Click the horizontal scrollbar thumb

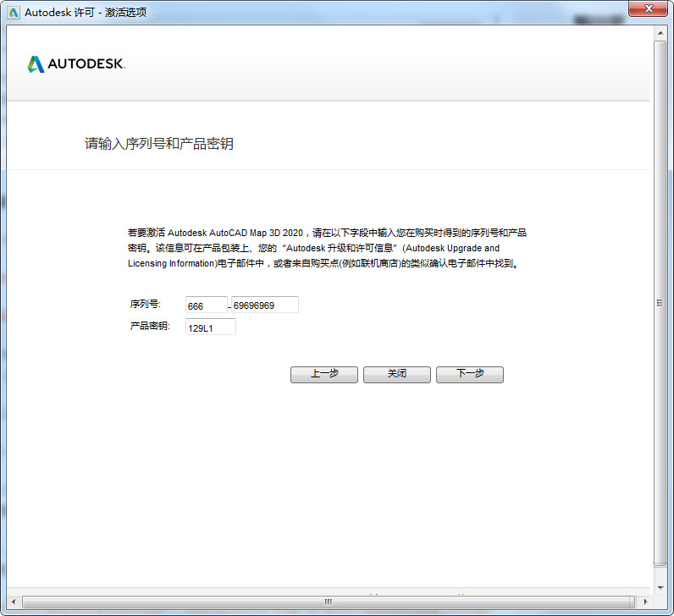point(329,602)
